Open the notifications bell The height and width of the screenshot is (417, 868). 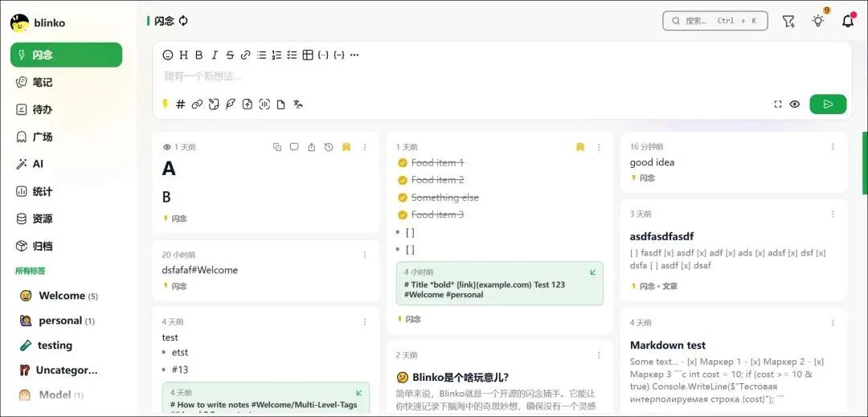pyautogui.click(x=847, y=22)
